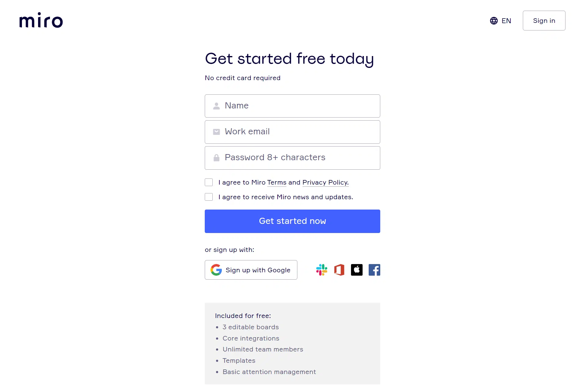The image size is (585, 392).
Task: Click the Google logo icon
Action: [x=216, y=270]
